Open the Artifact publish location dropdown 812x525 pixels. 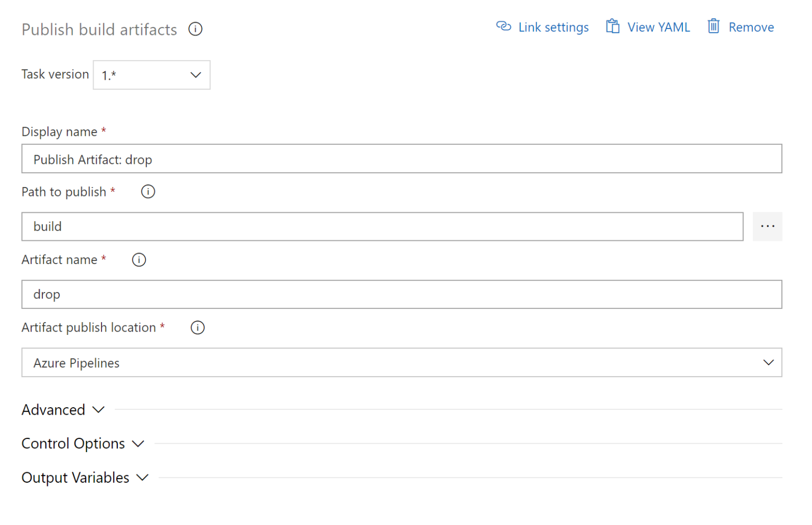[768, 362]
